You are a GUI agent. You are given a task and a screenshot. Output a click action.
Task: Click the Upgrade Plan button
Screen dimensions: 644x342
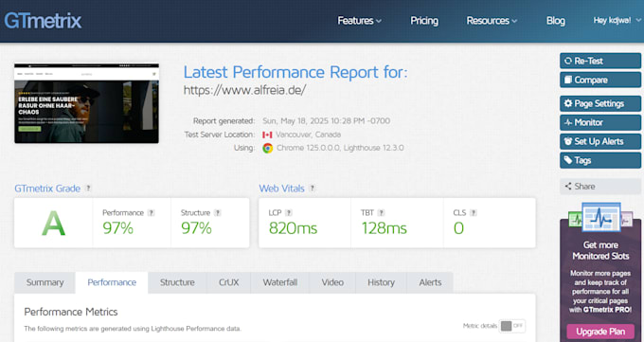(600, 332)
